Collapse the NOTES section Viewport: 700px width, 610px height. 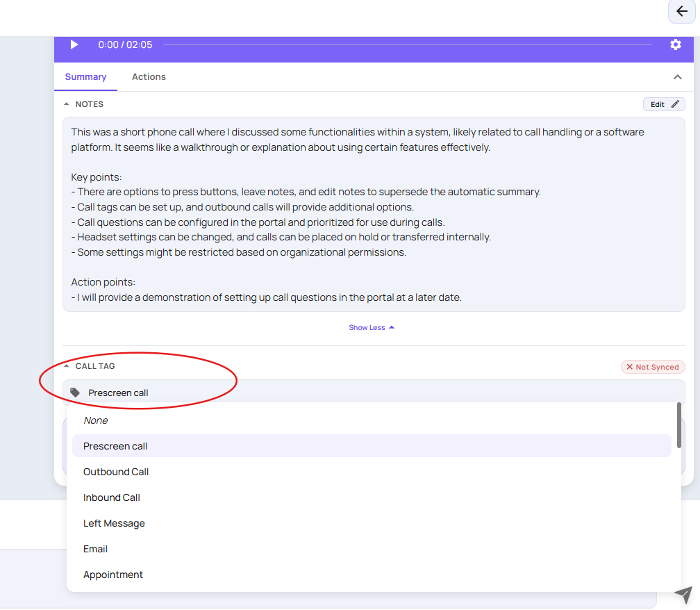pyautogui.click(x=67, y=104)
